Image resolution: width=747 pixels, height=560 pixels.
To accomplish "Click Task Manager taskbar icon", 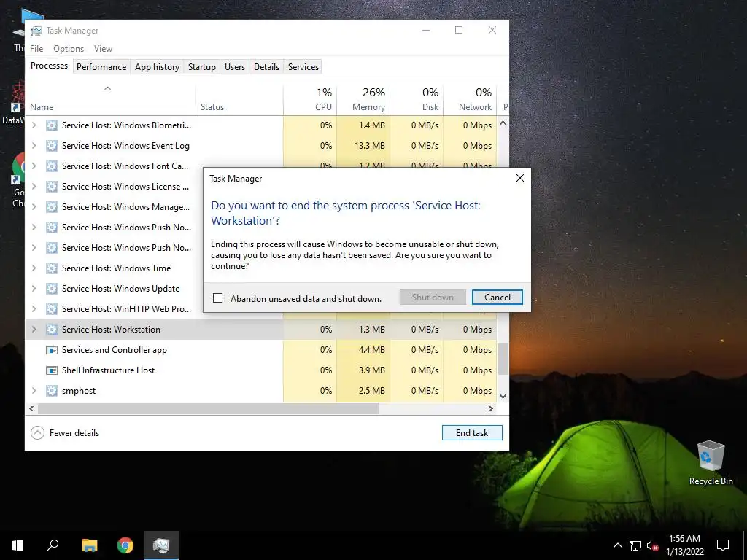I will click(x=161, y=545).
